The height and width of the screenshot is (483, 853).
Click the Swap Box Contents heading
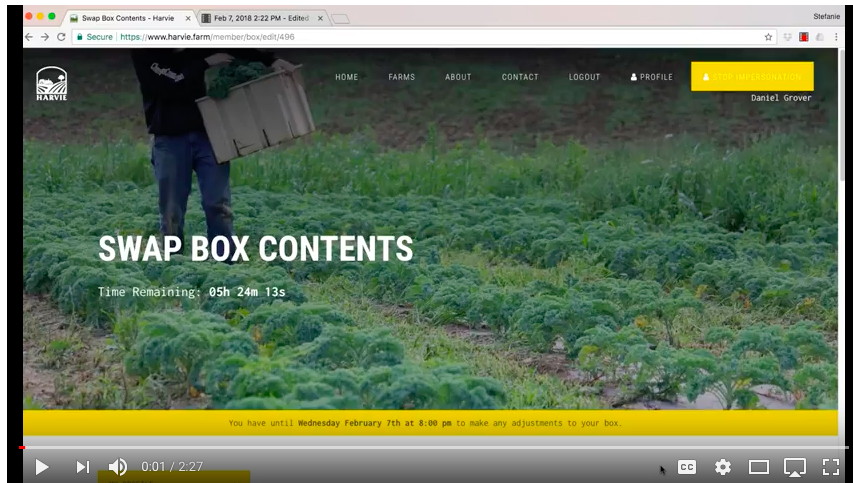(x=256, y=249)
